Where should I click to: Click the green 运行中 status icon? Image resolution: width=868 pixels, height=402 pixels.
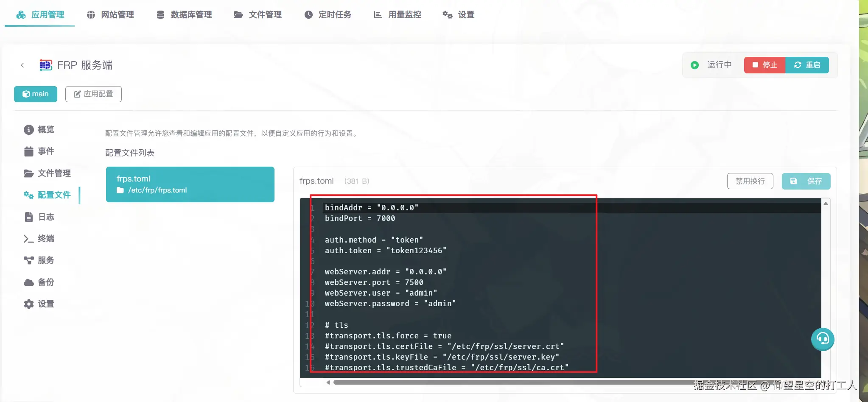coord(694,65)
